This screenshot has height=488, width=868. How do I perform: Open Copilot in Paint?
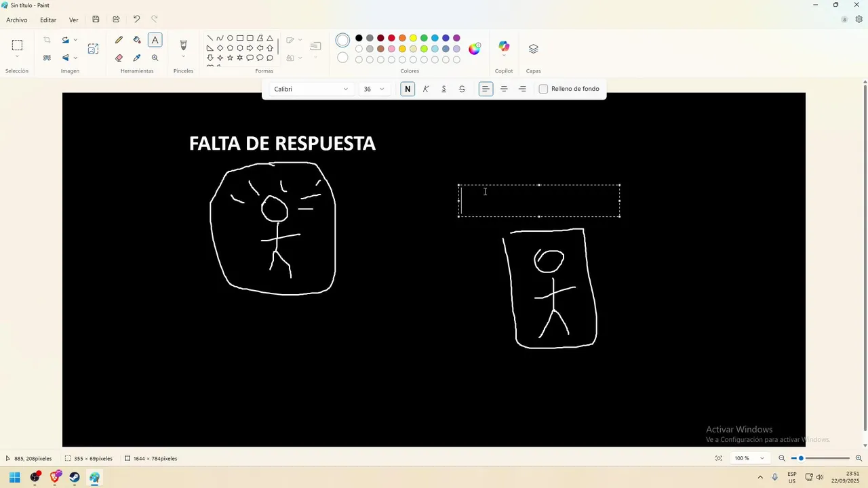pos(504,46)
